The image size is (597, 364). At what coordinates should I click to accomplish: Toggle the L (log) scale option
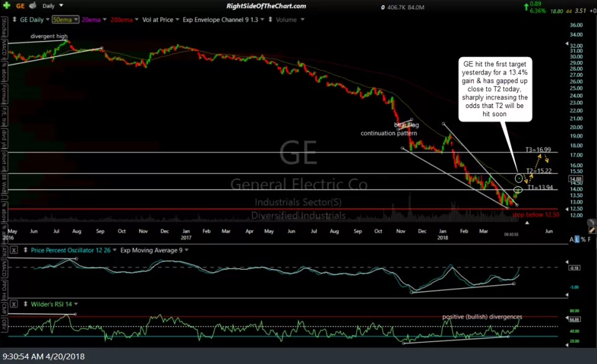[x=577, y=239]
